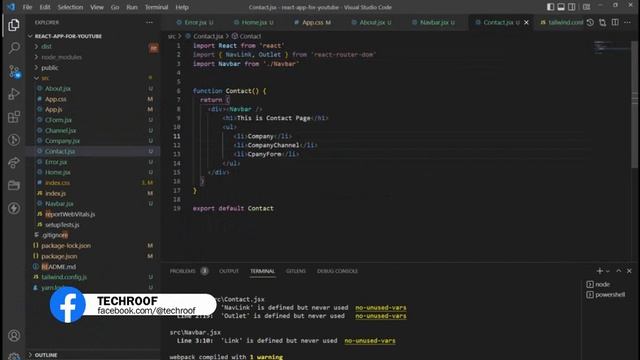Open App.js in the file explorer
The height and width of the screenshot is (360, 640).
coord(53,109)
